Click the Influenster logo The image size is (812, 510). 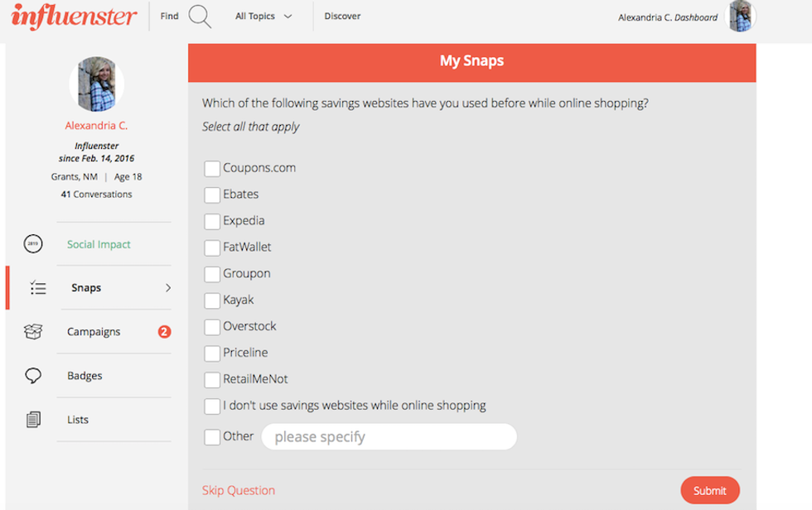75,17
